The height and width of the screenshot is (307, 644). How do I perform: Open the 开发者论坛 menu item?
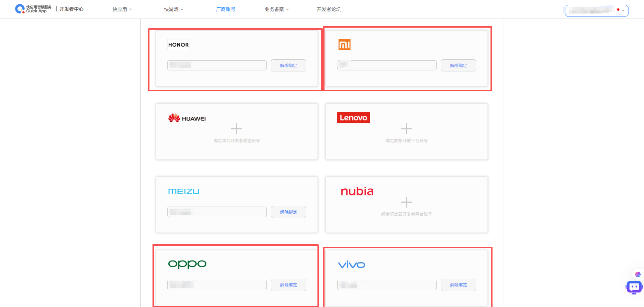(x=329, y=9)
